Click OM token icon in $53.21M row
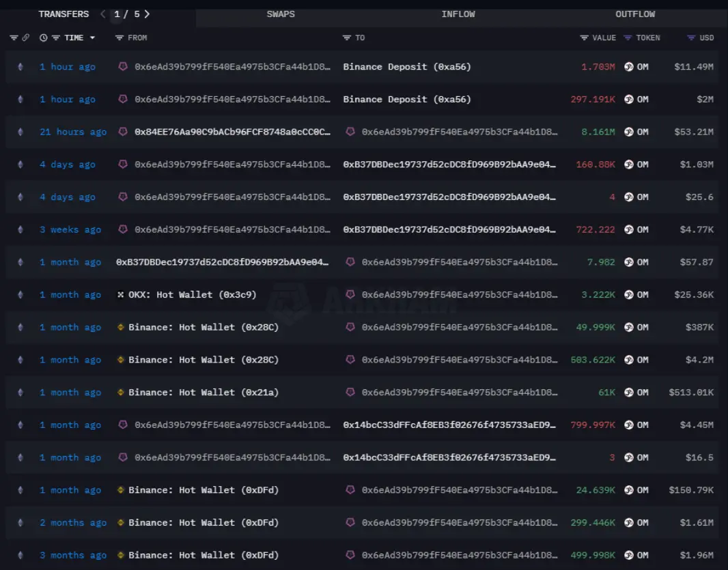 (x=629, y=132)
